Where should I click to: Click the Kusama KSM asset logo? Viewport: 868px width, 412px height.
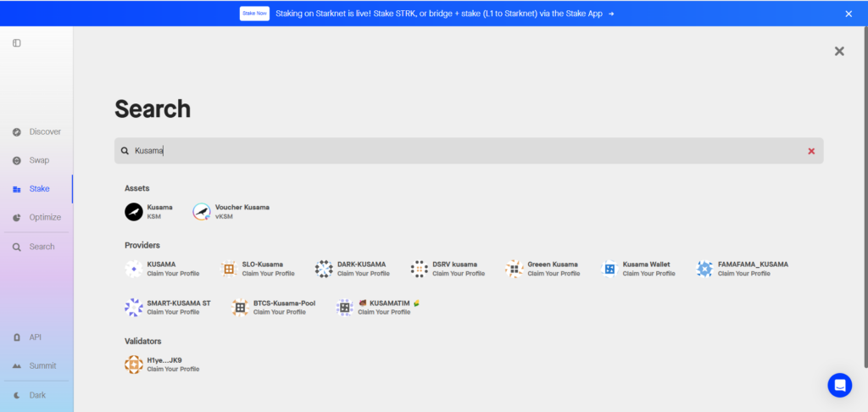133,212
